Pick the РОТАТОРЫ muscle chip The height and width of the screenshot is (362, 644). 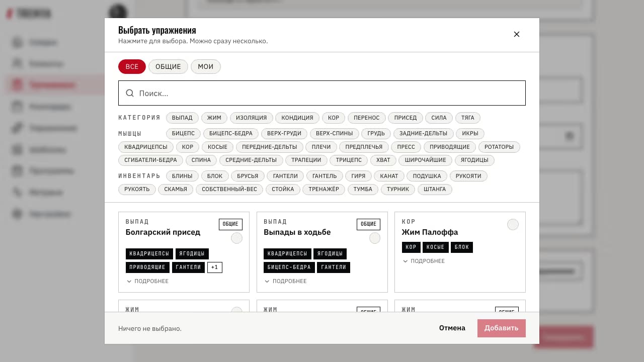(499, 147)
